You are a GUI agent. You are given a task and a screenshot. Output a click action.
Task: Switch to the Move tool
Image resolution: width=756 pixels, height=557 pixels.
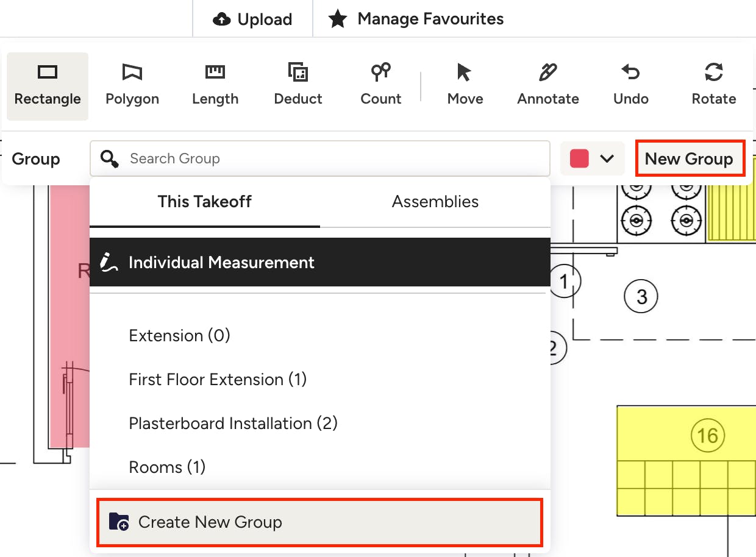465,86
